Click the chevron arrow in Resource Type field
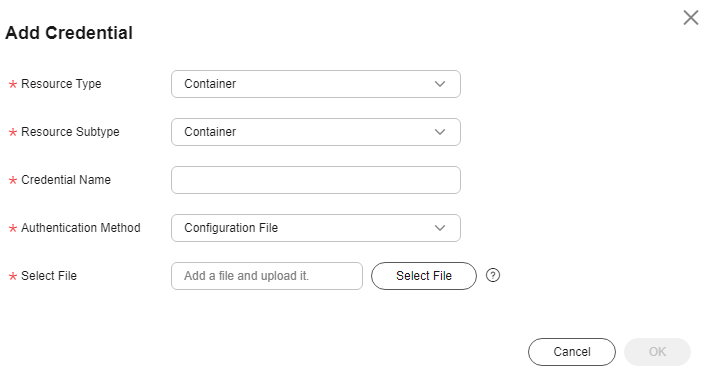Screen dimensions: 712x385 (440, 84)
